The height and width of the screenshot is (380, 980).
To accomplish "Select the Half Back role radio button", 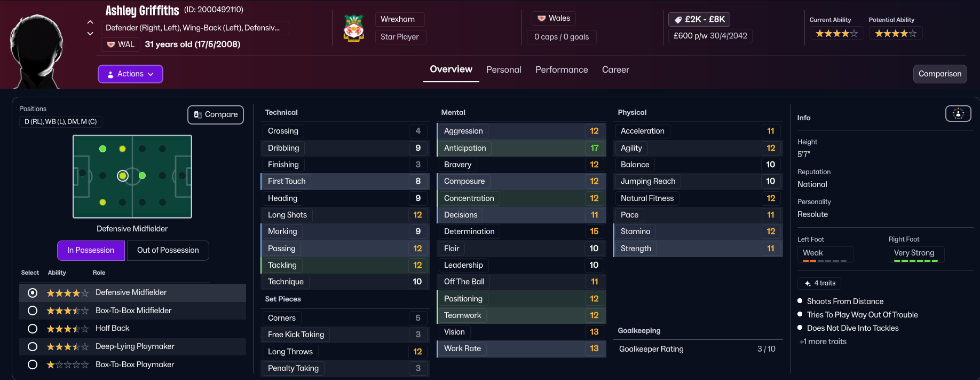I will point(33,329).
